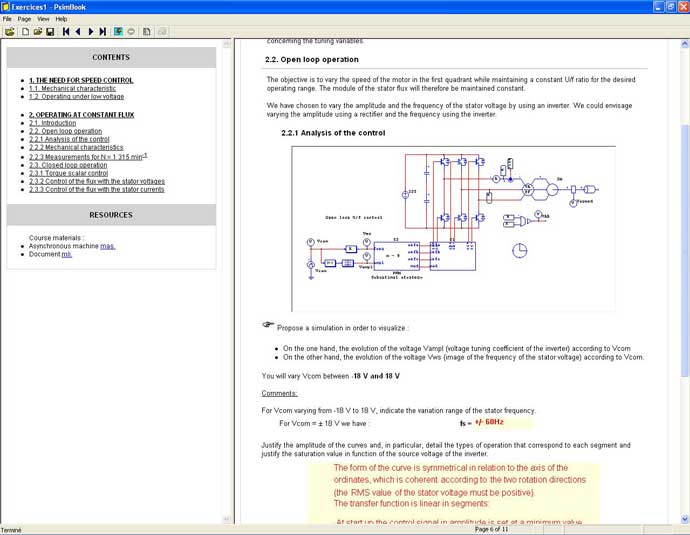
Task: Open a file using the yellow folder icon
Action: click(38, 32)
